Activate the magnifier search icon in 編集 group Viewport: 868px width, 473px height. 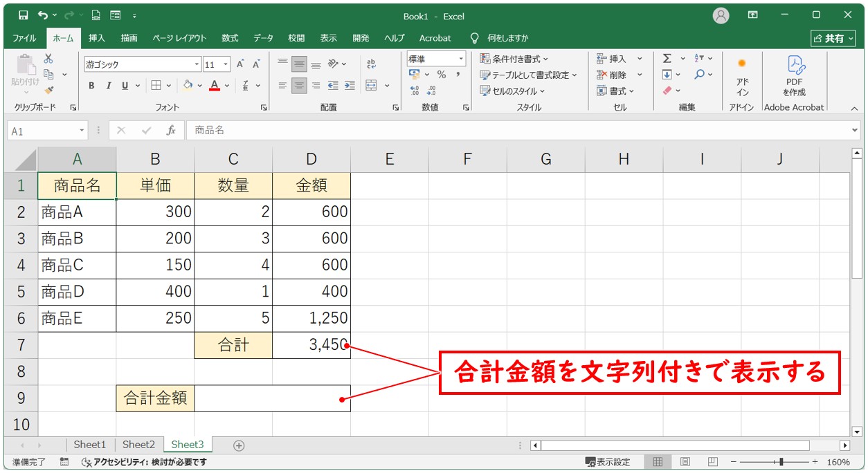point(700,74)
